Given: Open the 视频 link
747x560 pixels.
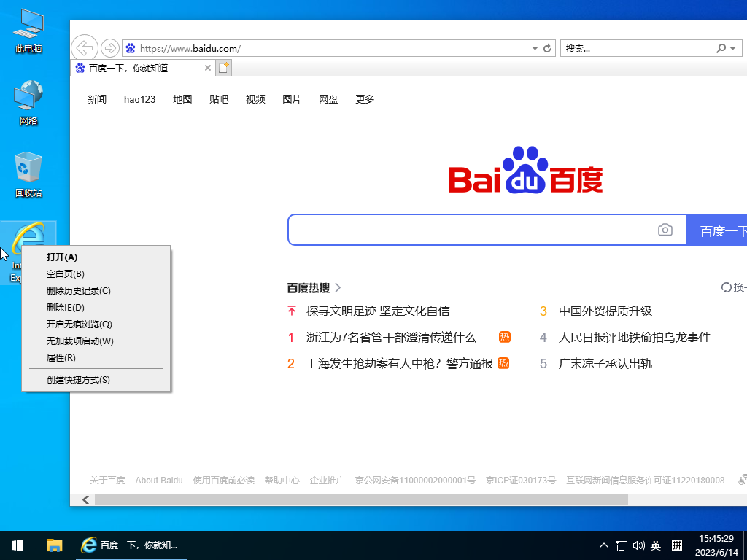Looking at the screenshot, I should pos(255,99).
